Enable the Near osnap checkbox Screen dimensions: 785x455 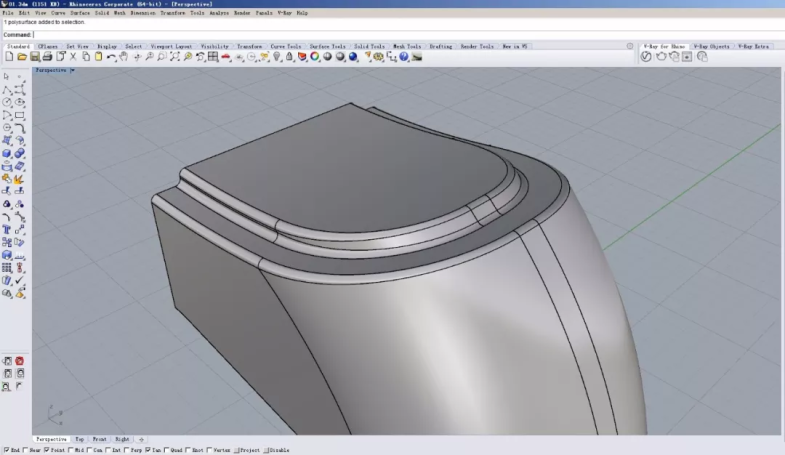pos(26,451)
